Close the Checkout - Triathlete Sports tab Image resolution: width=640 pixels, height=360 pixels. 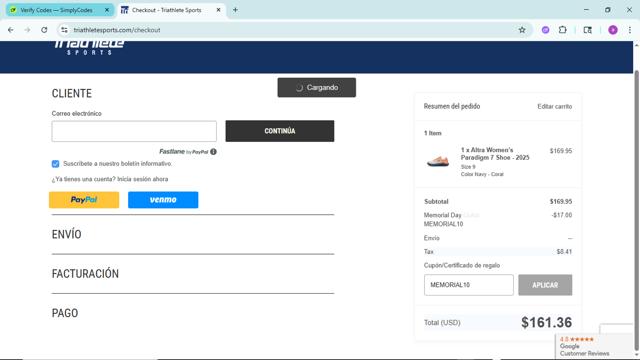tap(218, 10)
